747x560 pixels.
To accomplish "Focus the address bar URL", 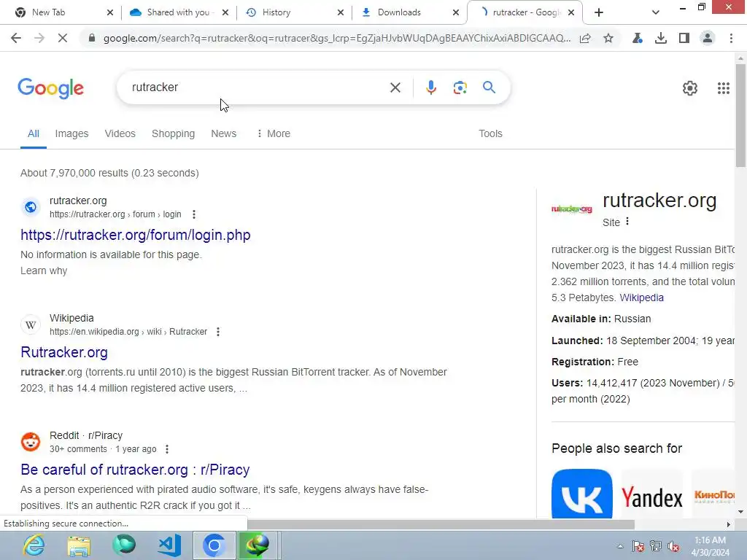I will pyautogui.click(x=336, y=38).
